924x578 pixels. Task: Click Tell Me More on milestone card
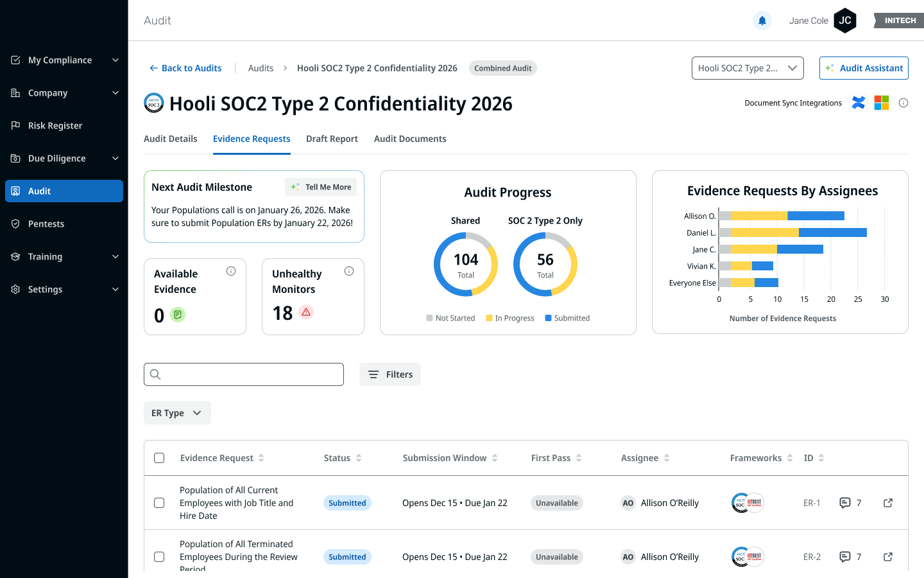321,187
